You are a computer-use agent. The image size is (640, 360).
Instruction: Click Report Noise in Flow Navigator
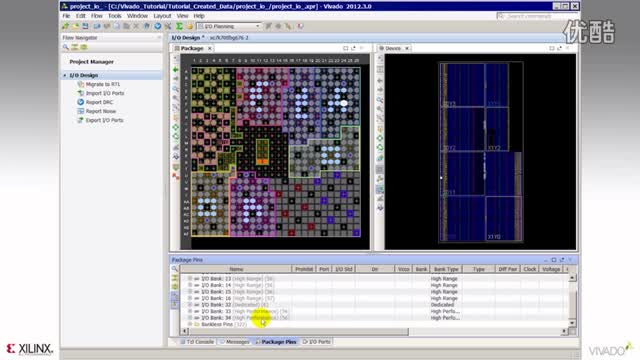101,111
